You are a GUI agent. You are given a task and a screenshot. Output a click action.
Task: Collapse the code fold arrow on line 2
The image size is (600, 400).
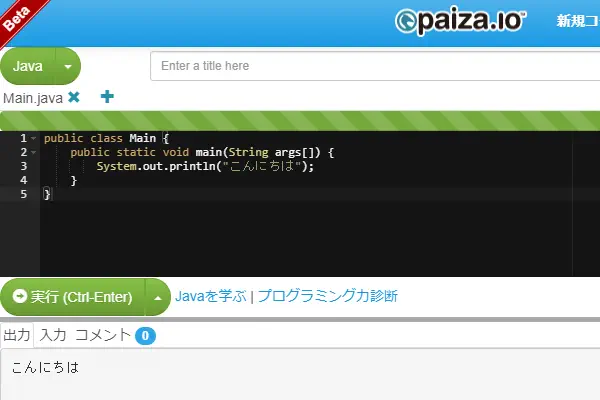click(x=34, y=152)
